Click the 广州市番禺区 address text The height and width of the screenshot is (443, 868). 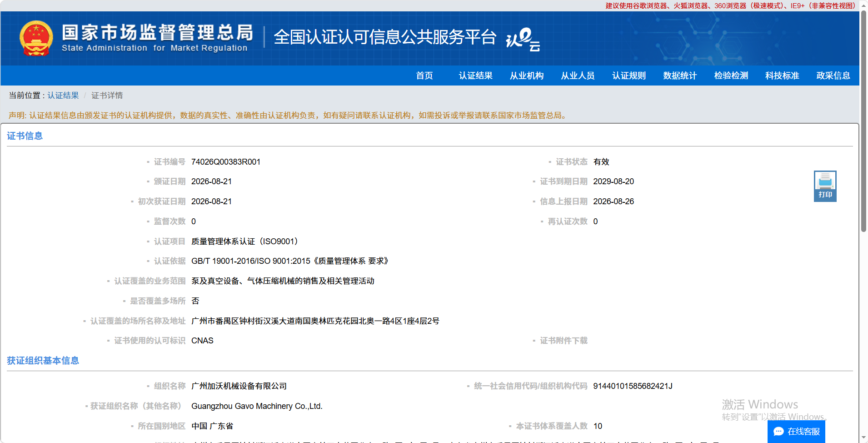point(315,321)
